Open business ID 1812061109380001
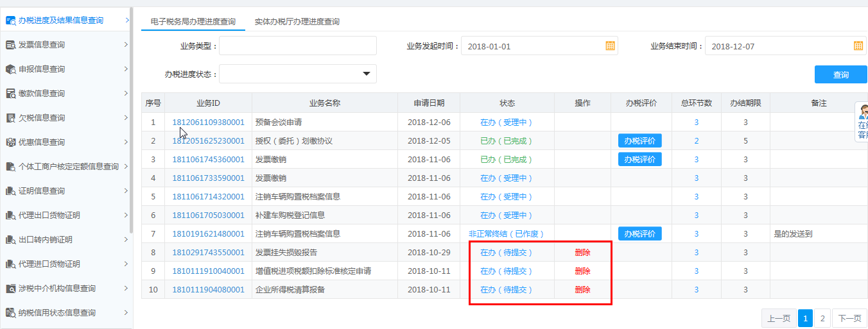Screen dimensions: 868x329 click(208, 122)
